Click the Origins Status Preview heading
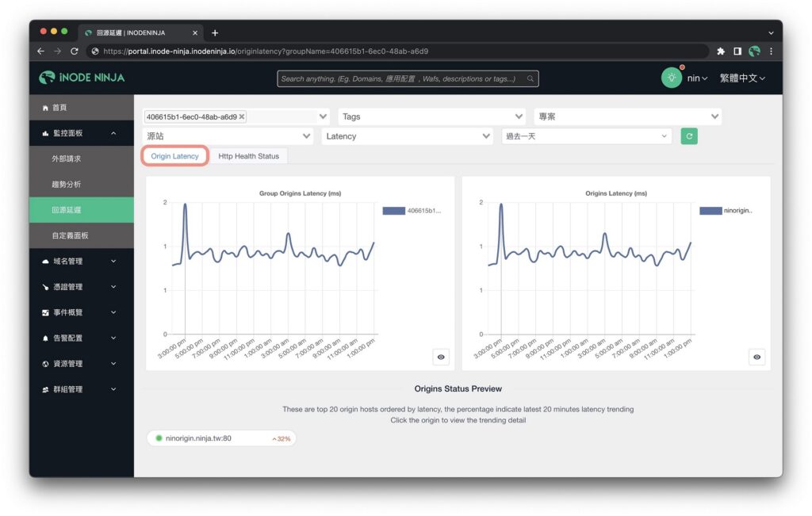812x516 pixels. (458, 388)
